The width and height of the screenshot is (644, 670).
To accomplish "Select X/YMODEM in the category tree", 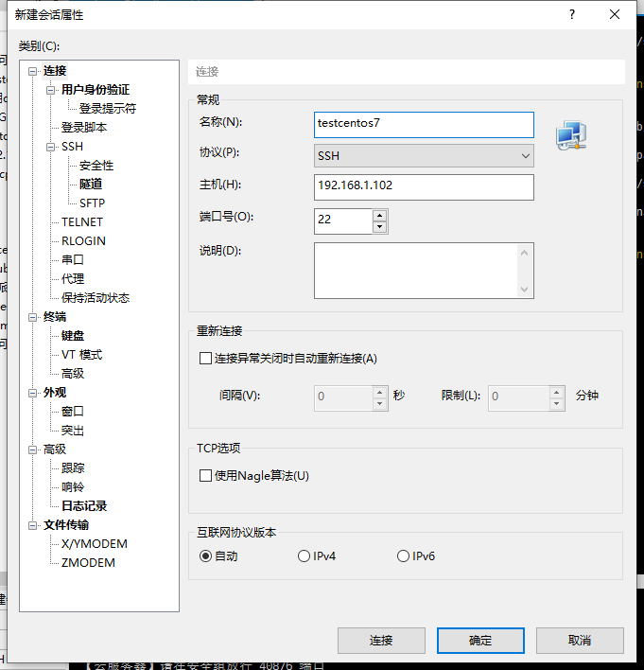I will pyautogui.click(x=95, y=544).
